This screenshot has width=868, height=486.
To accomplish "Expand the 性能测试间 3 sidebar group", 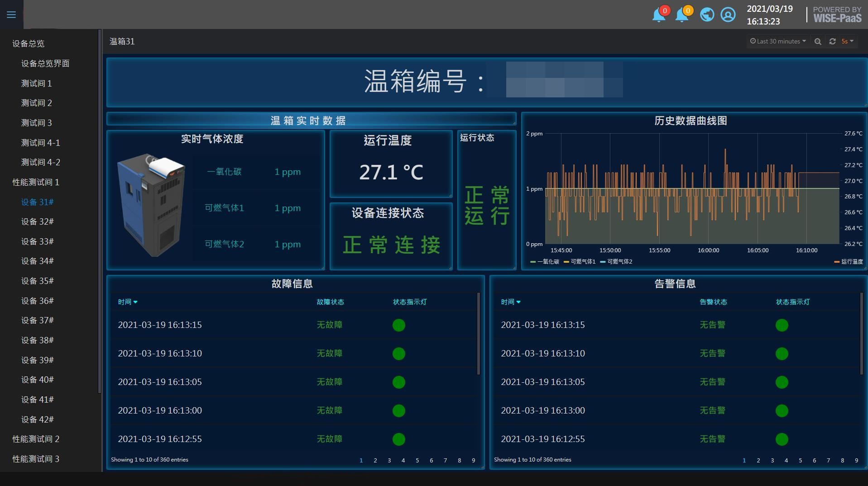I will tap(36, 459).
